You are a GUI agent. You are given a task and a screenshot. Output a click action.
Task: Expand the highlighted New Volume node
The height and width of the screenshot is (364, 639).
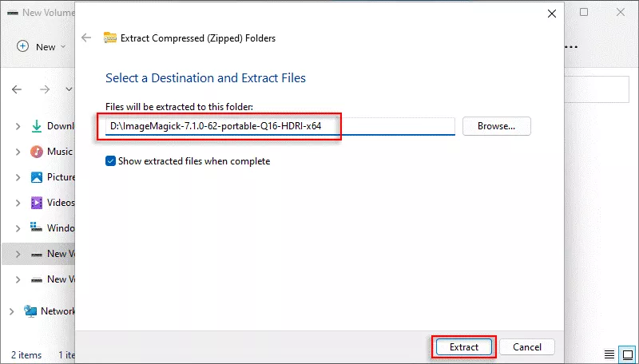(x=18, y=254)
